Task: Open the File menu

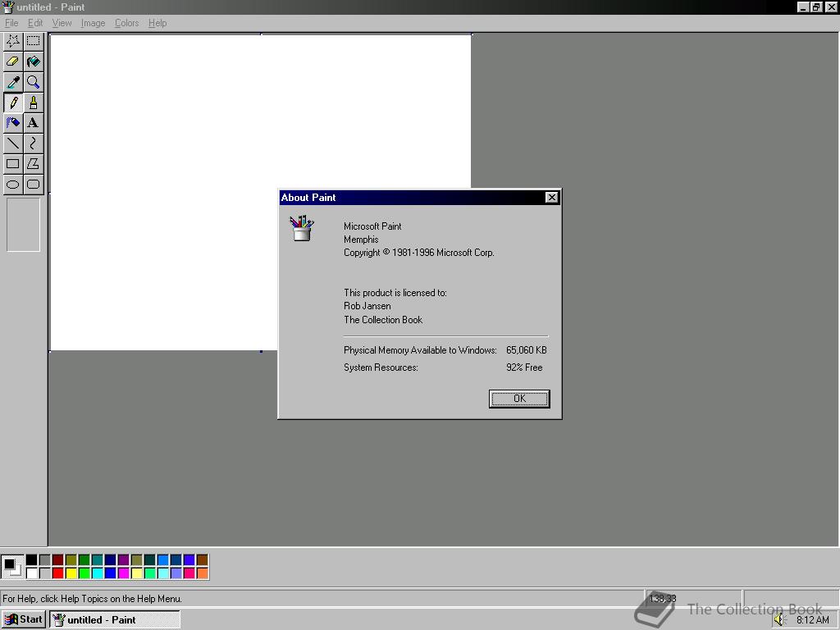Action: (11, 23)
